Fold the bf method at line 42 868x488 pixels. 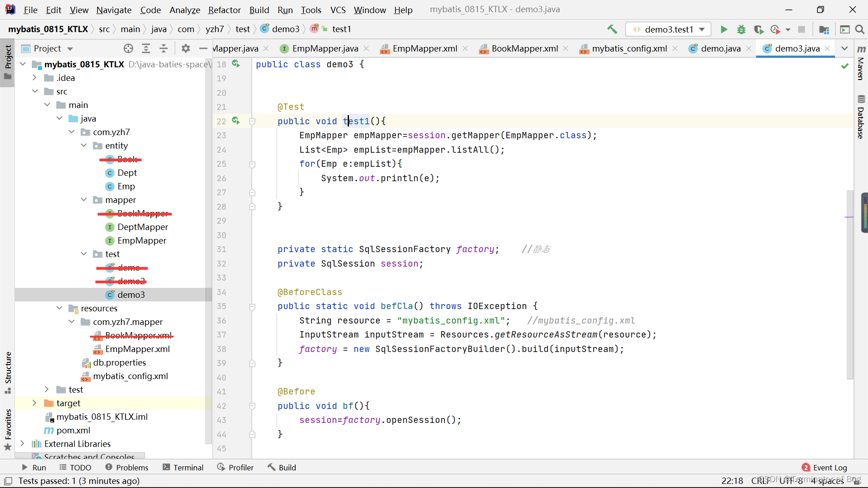click(252, 406)
